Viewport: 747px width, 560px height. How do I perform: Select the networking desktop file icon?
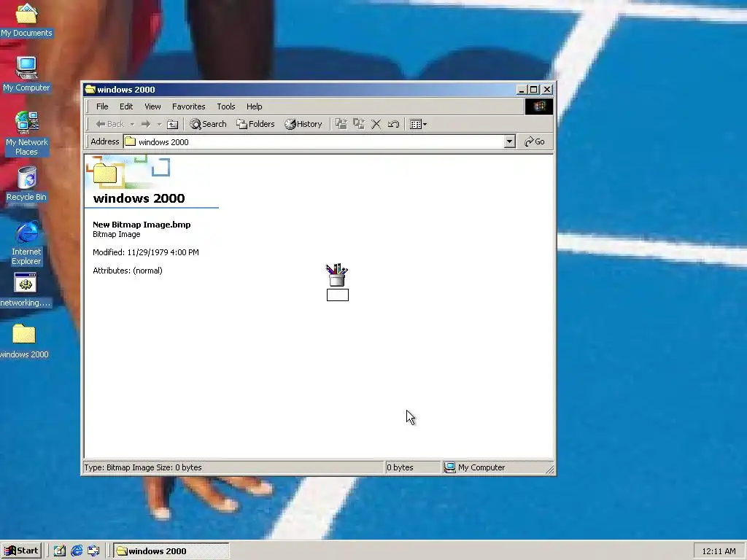pos(26,289)
